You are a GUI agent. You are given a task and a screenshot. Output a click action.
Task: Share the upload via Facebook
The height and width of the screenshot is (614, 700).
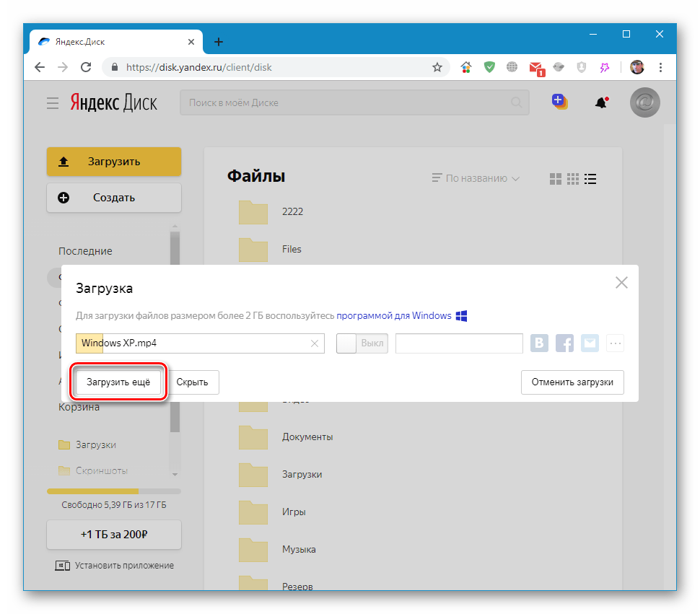point(564,343)
